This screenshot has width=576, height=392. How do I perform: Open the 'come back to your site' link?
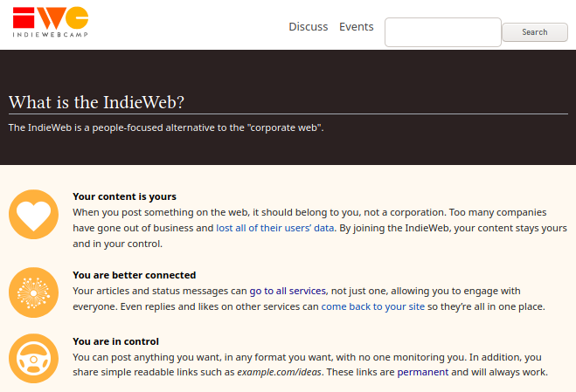click(x=373, y=306)
